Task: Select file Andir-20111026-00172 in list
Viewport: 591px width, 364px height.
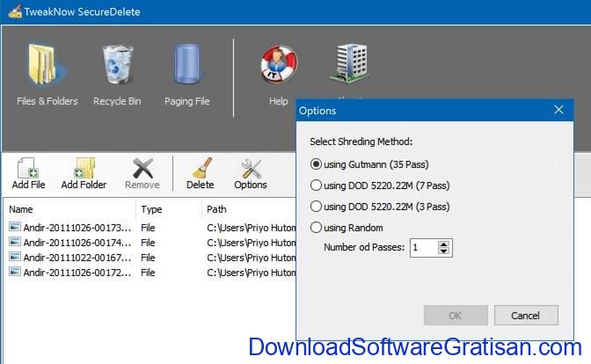Action: coord(77,273)
